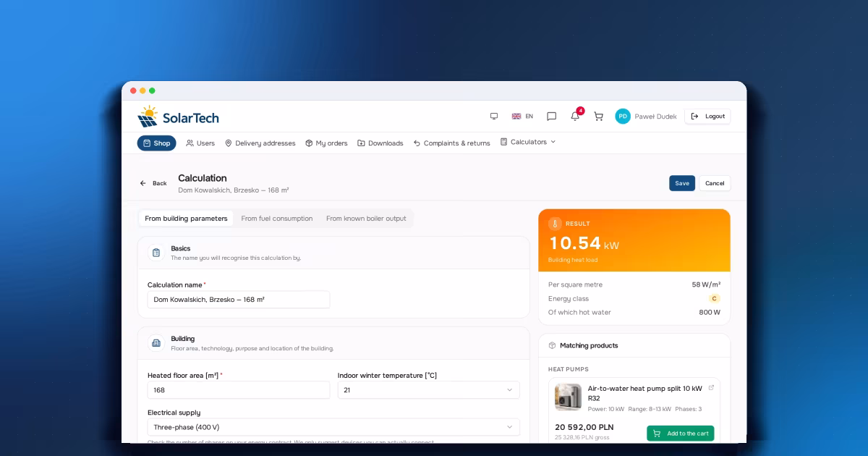Expand the Calculators dropdown menu
Image resolution: width=868 pixels, height=456 pixels.
click(x=528, y=142)
